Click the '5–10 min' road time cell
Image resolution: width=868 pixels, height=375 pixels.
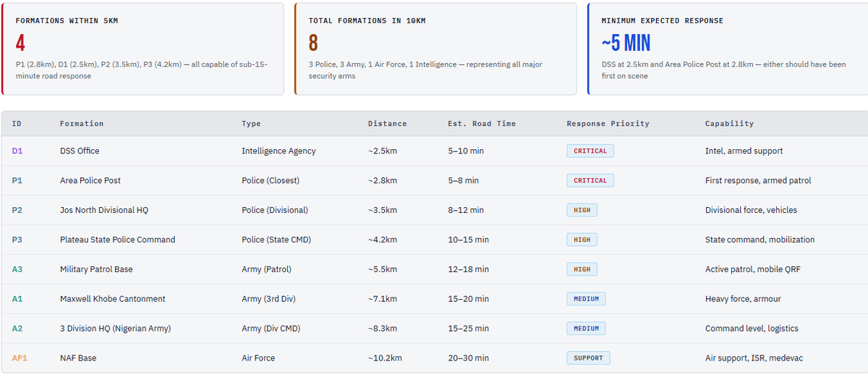tap(466, 151)
